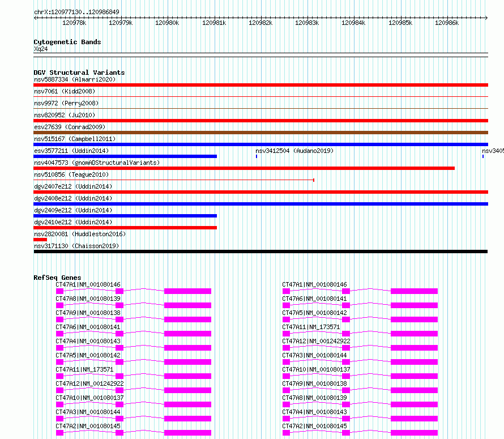Click the red nsv4047573 variant bar
The height and width of the screenshot is (439, 504).
[244, 168]
